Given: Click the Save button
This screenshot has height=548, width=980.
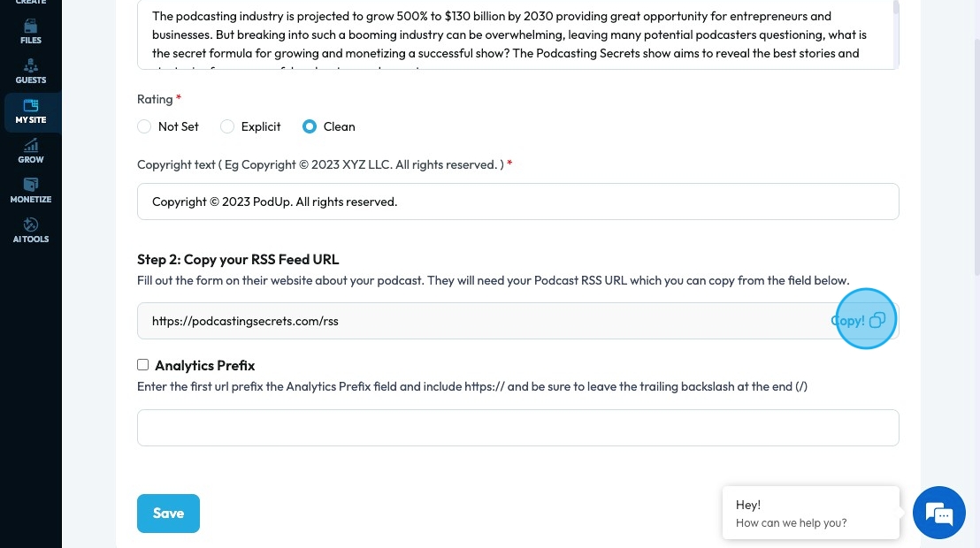Looking at the screenshot, I should click(x=168, y=514).
